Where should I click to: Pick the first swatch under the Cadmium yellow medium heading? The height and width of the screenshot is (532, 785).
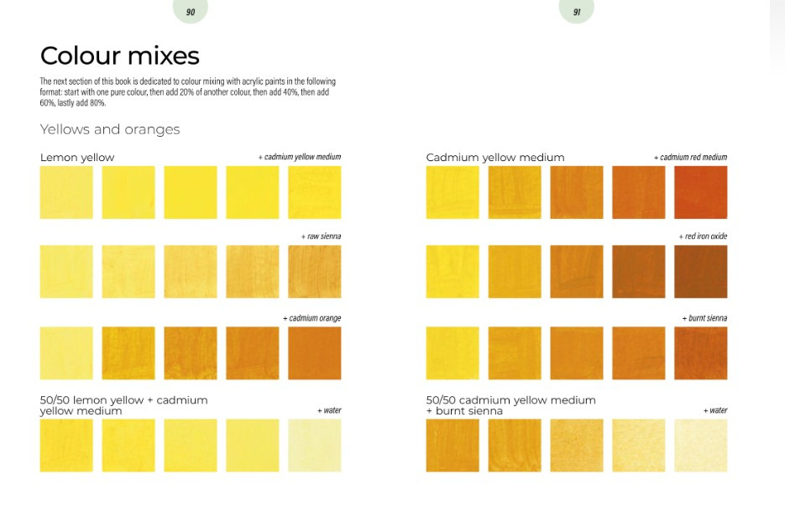tap(453, 192)
